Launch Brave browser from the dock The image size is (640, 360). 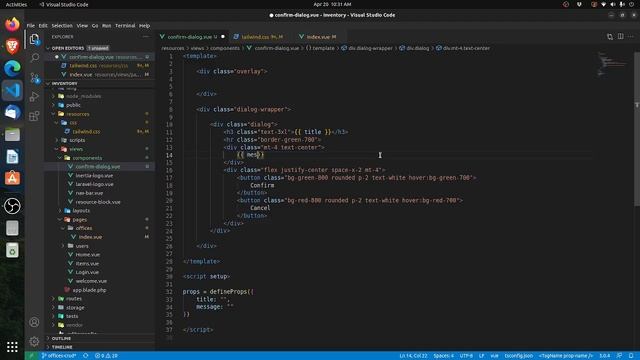click(x=12, y=46)
